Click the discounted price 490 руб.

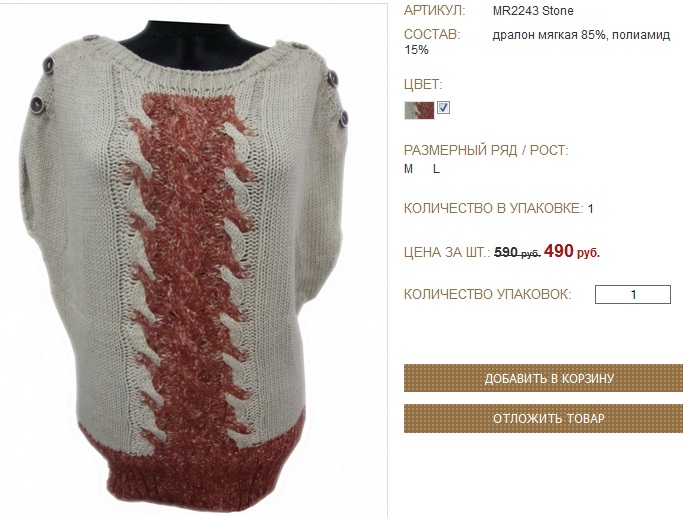click(x=571, y=251)
